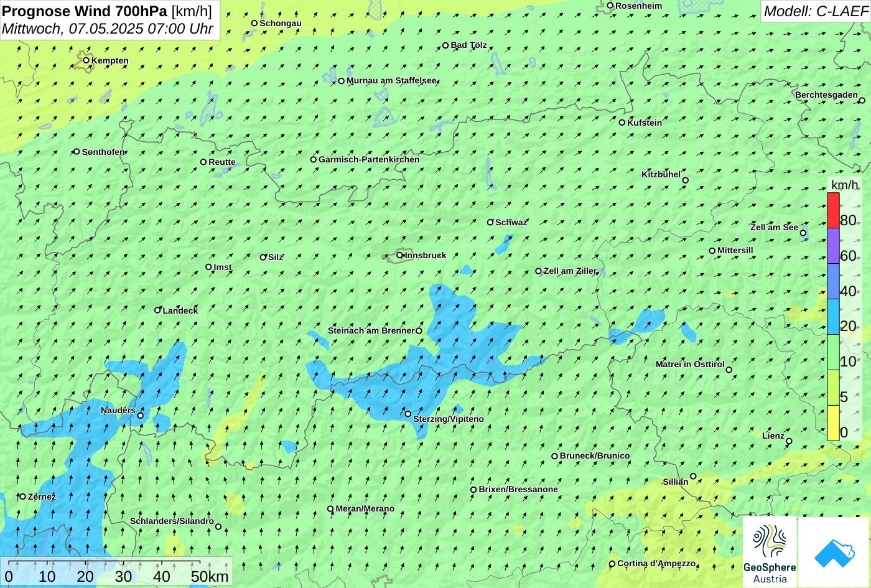Click the Sonthofen city marker
This screenshot has height=588, width=871.
(x=77, y=151)
